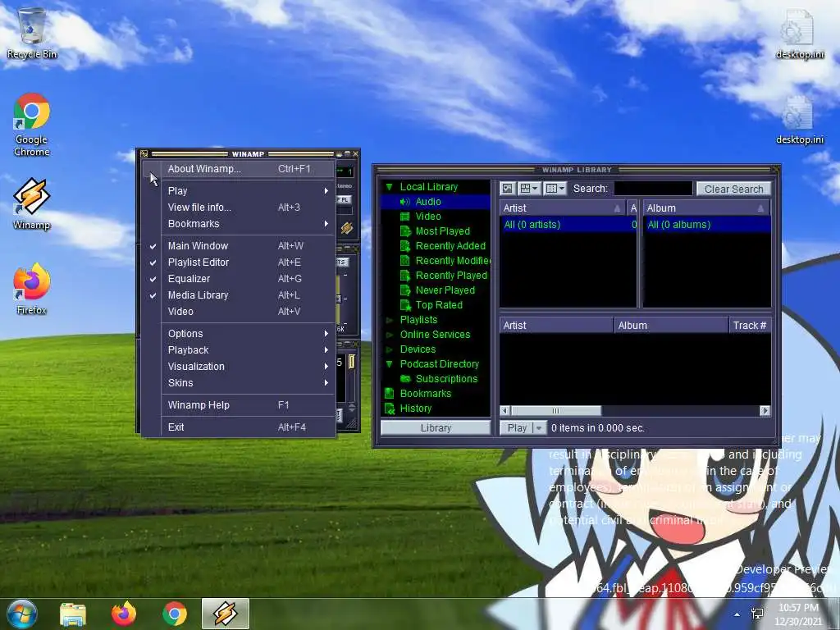Click Windows Start orb
Viewport: 840px width, 630px height.
point(22,614)
